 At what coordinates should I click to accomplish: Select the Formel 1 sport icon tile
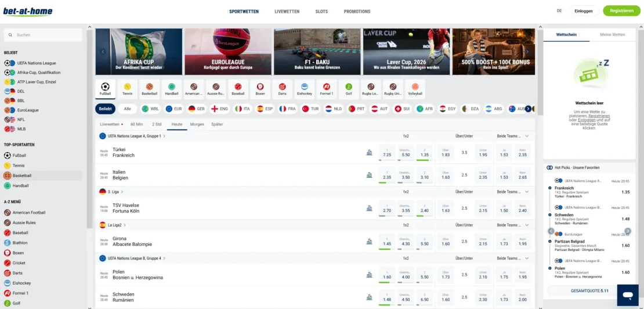pos(327,89)
